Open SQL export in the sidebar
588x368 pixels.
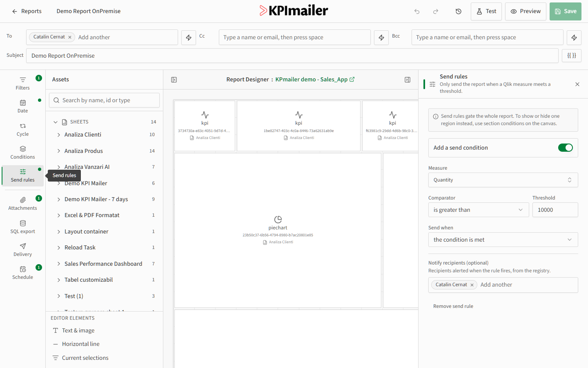(x=23, y=227)
